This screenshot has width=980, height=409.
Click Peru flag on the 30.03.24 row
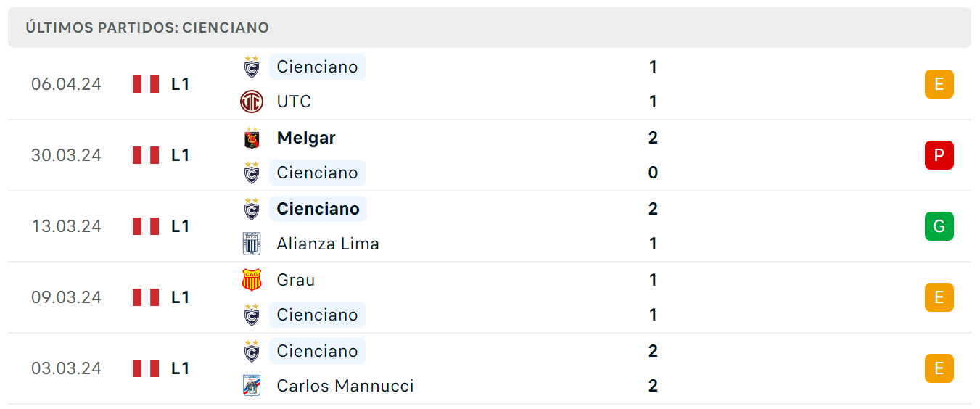coord(146,155)
